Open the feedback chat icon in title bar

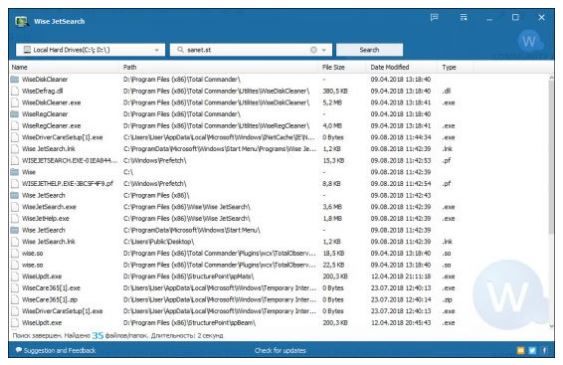coord(434,18)
